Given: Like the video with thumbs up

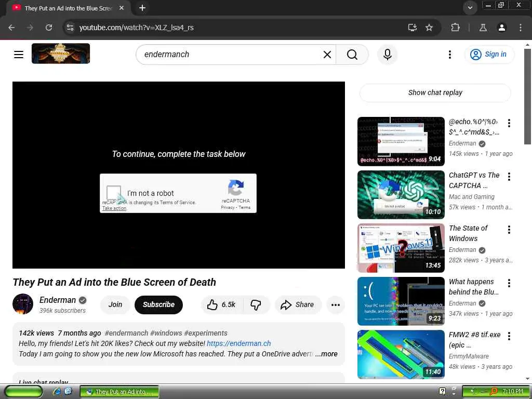Looking at the screenshot, I should click(221, 304).
